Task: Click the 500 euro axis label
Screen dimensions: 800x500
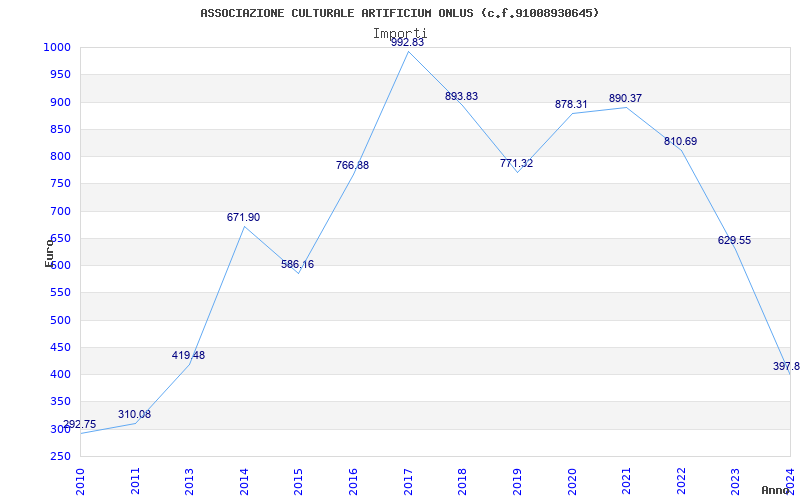Action: [x=60, y=320]
